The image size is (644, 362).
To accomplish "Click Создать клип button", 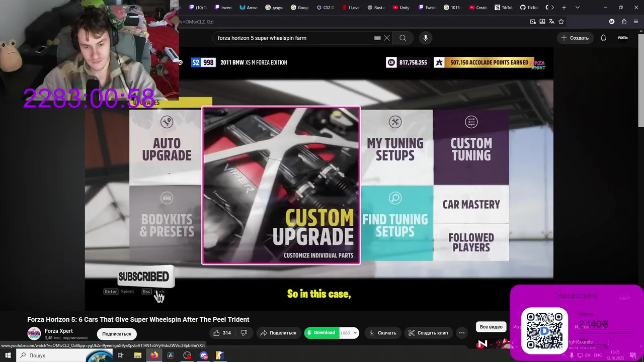I will 428,333.
